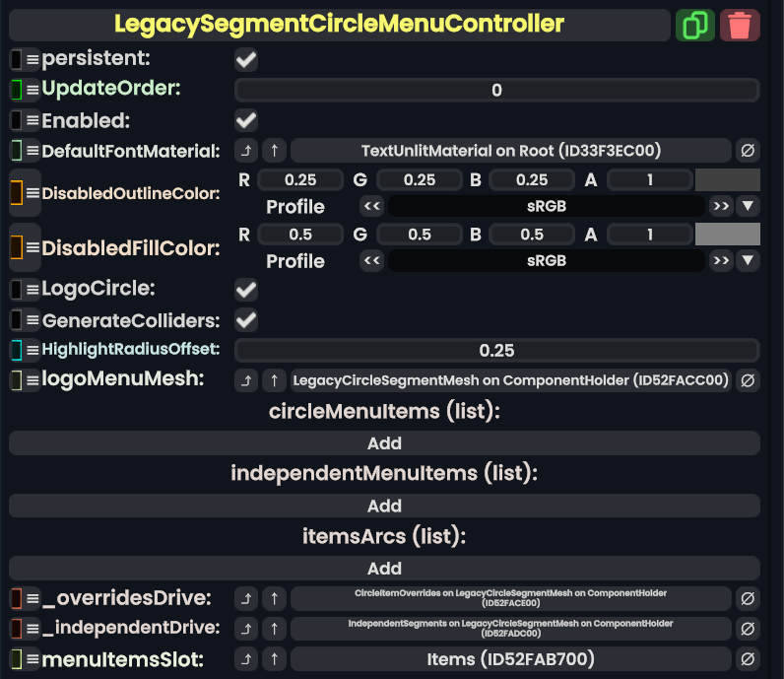Click the DisabledFillColor gray color swatch
Viewport: 784px width, 679px height.
tap(727, 235)
